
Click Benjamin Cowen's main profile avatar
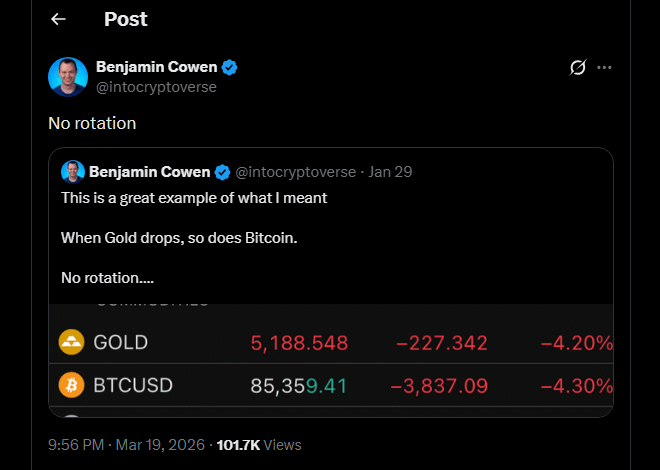point(68,77)
